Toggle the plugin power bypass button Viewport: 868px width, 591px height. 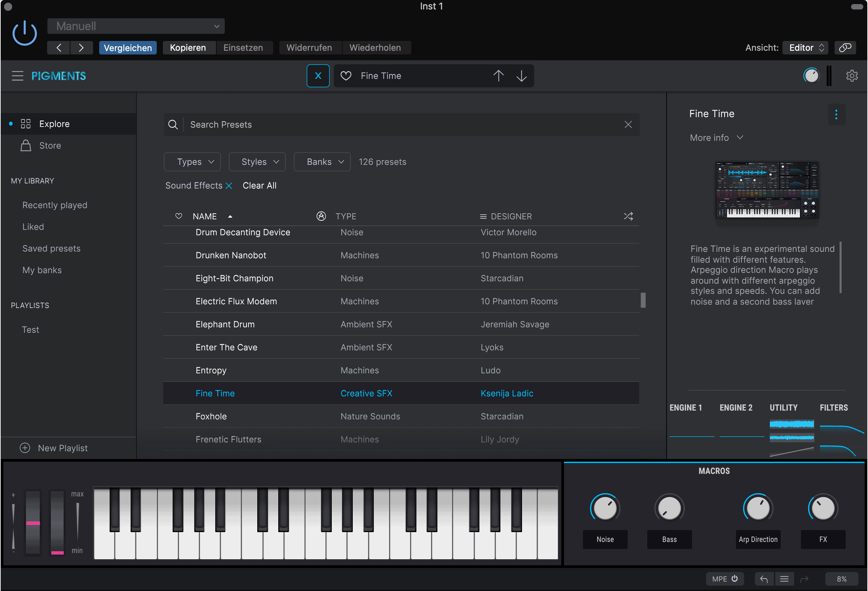25,33
